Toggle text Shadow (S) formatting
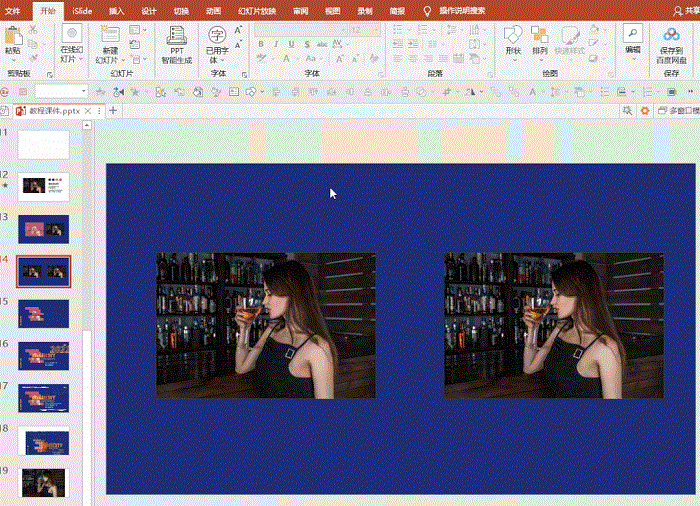 (307, 44)
